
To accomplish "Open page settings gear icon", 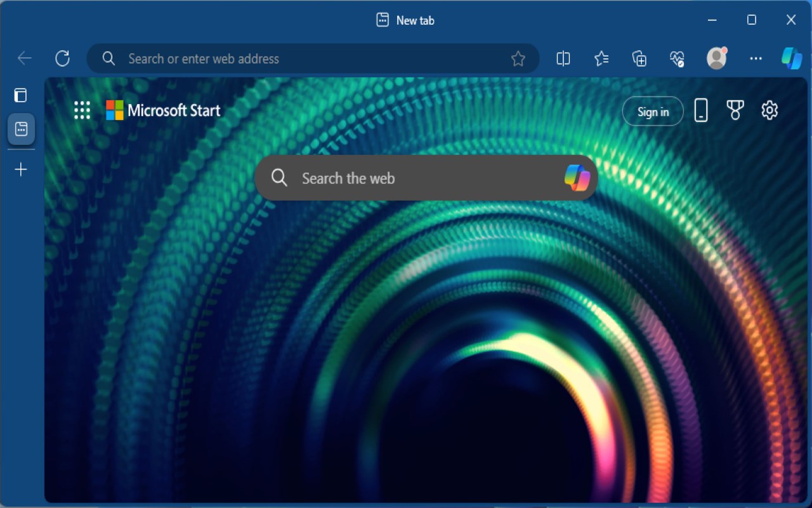I will [769, 110].
